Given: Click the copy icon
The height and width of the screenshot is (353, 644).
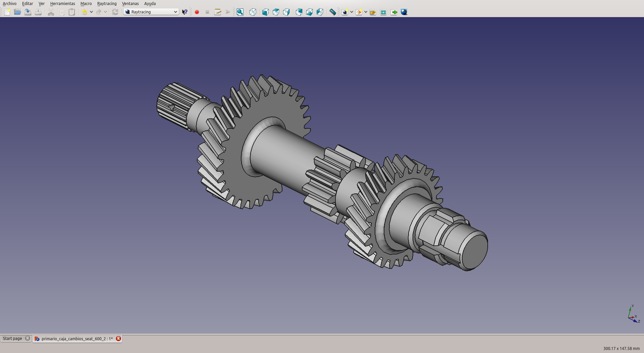Looking at the screenshot, I should tap(62, 12).
